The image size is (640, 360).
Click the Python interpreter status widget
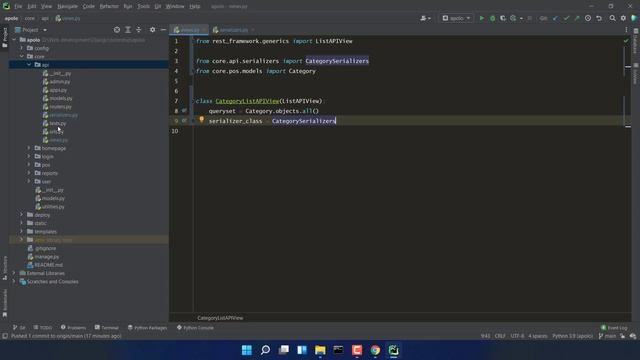click(x=572, y=336)
